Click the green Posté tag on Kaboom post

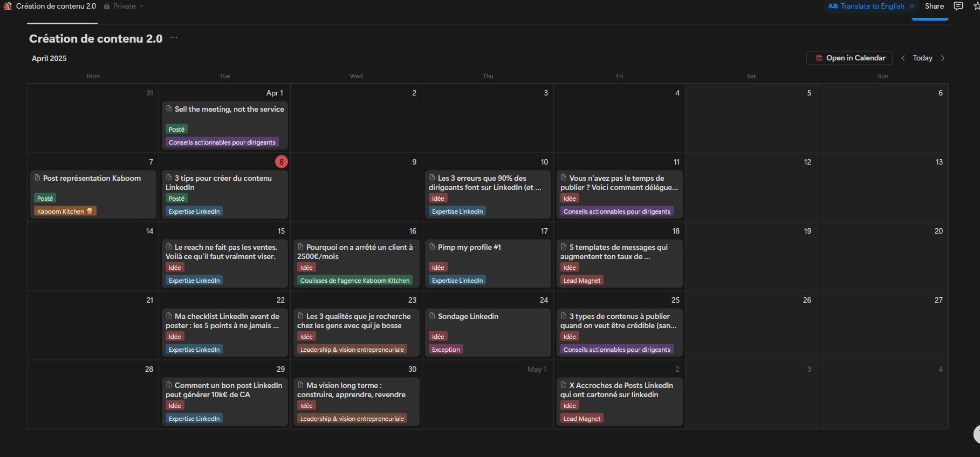45,198
